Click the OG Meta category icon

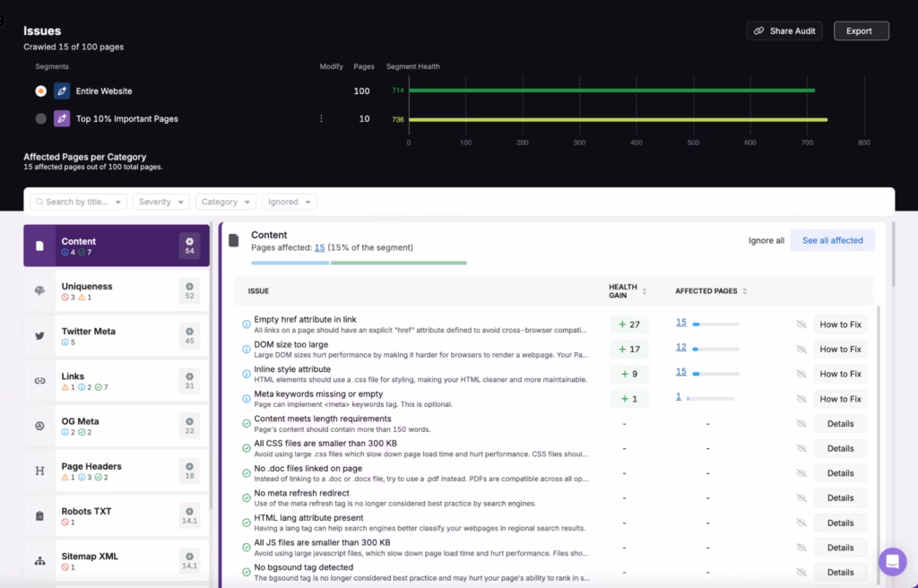[x=39, y=426]
